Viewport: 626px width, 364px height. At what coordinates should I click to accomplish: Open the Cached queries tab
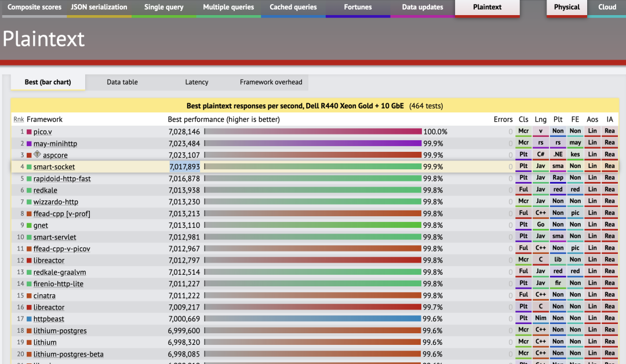[x=293, y=7]
